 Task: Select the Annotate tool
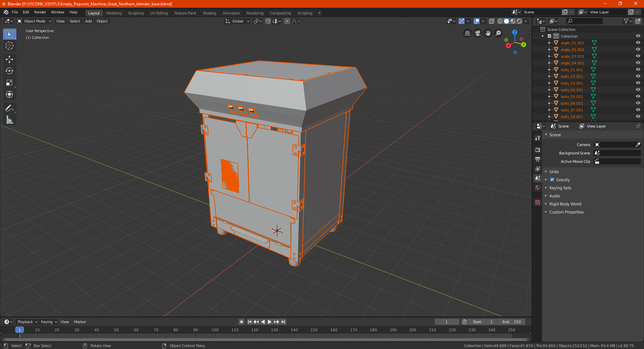pyautogui.click(x=9, y=108)
